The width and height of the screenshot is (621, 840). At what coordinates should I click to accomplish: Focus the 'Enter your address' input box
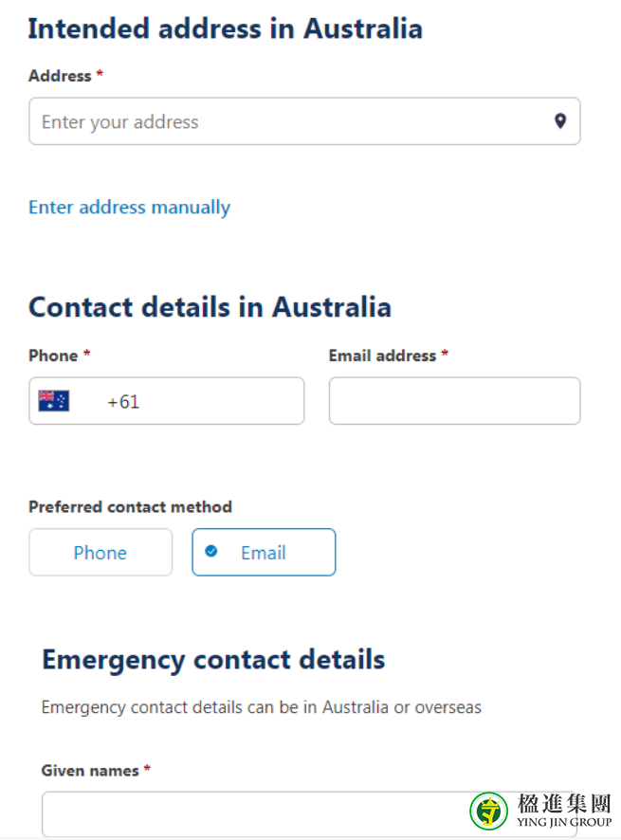[x=304, y=121]
